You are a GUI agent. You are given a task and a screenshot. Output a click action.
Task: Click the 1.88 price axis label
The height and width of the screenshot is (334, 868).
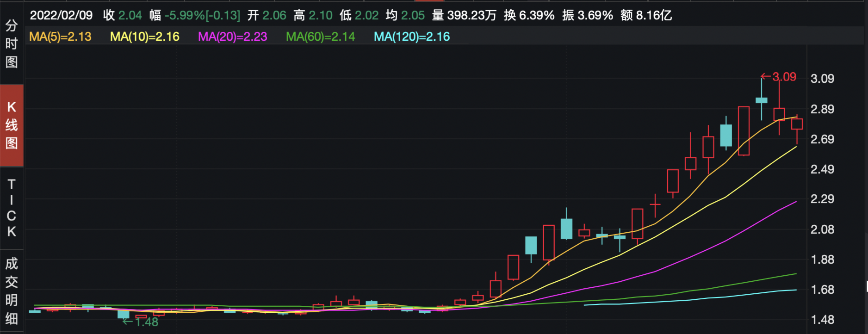(822, 260)
